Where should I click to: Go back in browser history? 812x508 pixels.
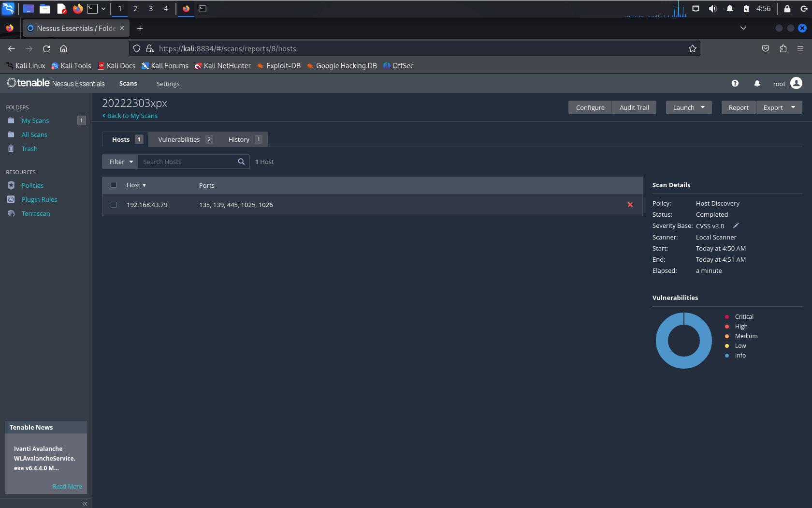click(x=12, y=48)
